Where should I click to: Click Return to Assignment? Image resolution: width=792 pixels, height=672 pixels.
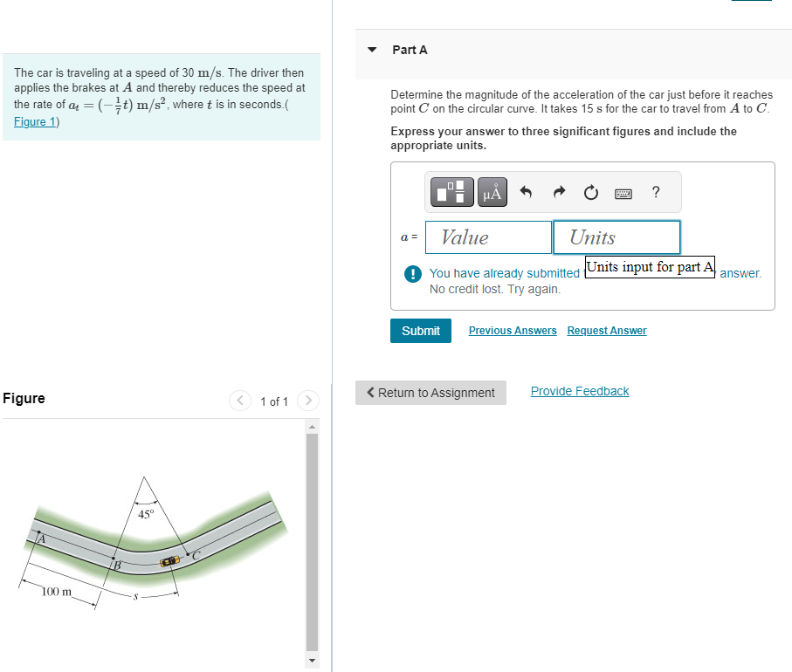[x=430, y=392]
